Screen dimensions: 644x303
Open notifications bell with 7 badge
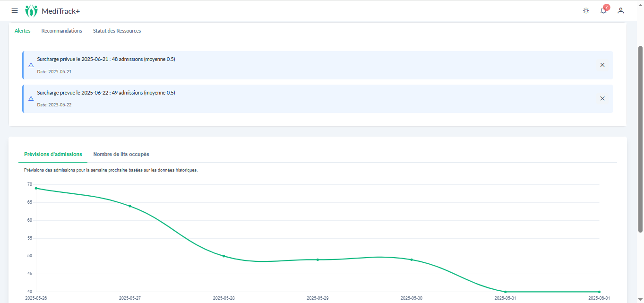tap(603, 10)
